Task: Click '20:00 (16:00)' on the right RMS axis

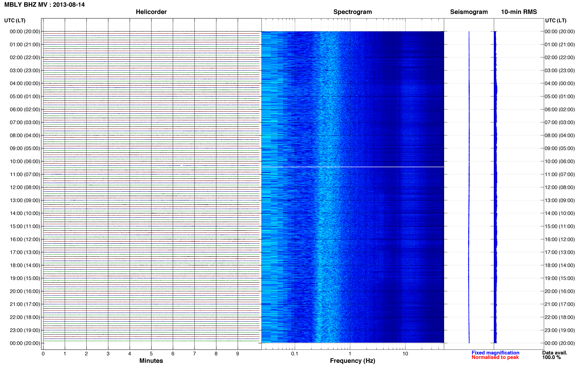Action: tap(560, 291)
